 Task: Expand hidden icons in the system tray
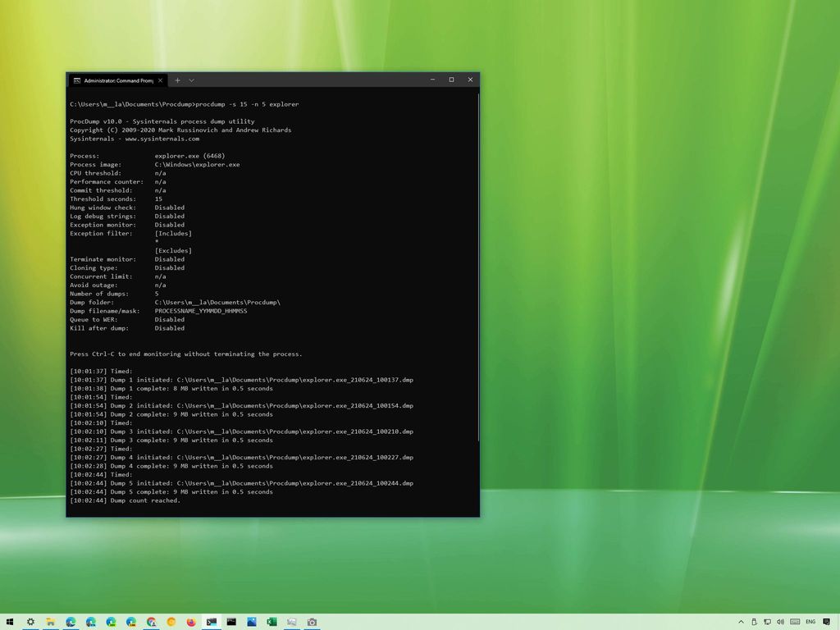pyautogui.click(x=742, y=622)
